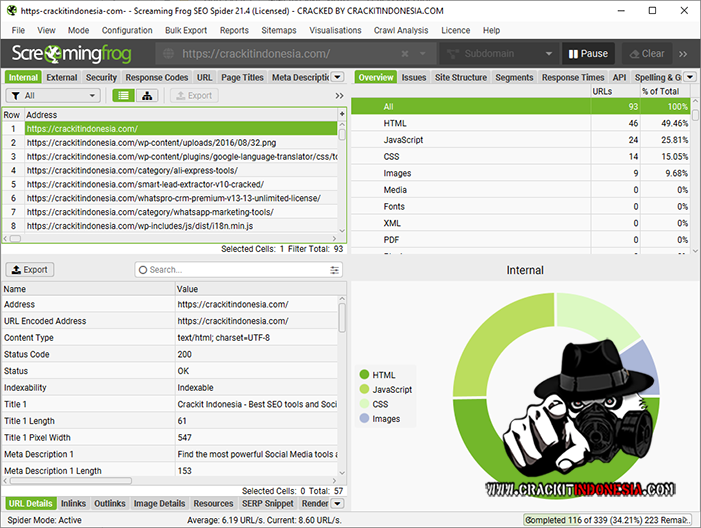Open the Inlinks tab
Screen dimensions: 701x528
pyautogui.click(x=73, y=503)
